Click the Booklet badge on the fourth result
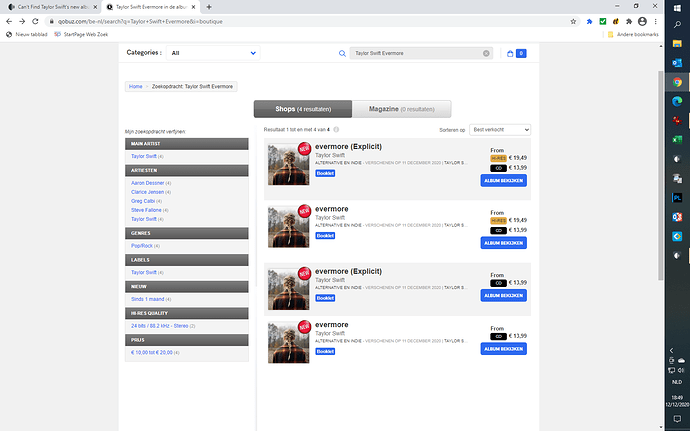Viewport: 690px width, 431px height. (x=325, y=351)
